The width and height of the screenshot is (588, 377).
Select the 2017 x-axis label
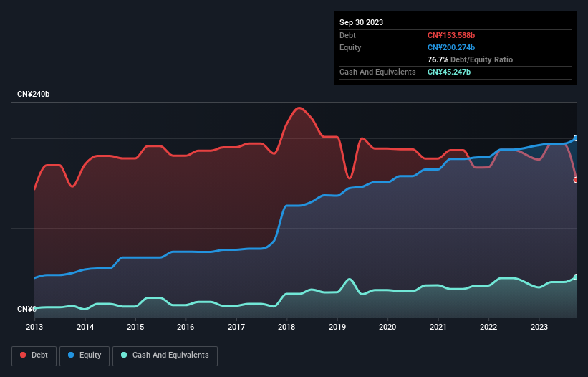[x=236, y=327]
